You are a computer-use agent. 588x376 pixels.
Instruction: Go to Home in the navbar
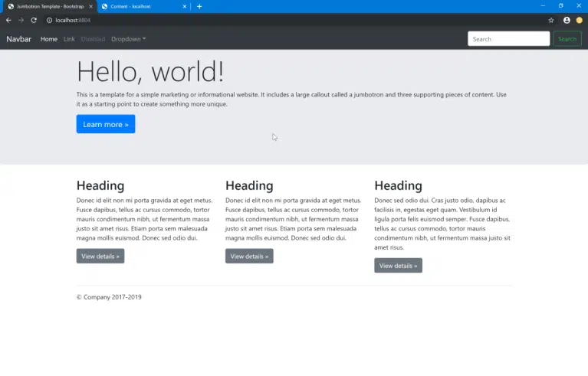(48, 39)
